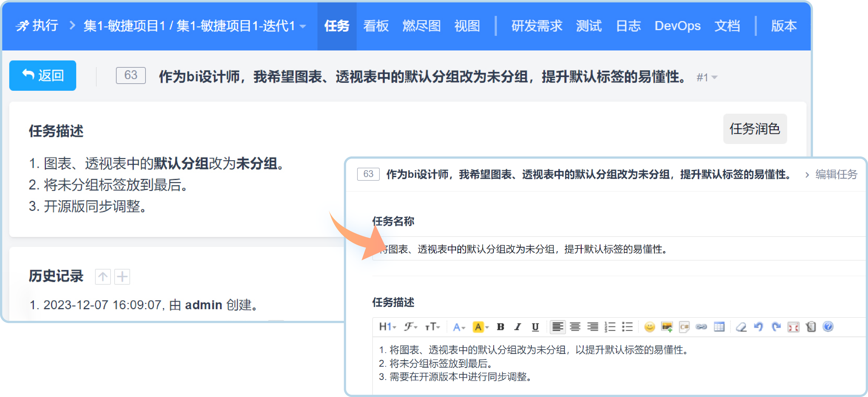Viewport: 868px width, 397px height.
Task: Click the hyperlink icon in the toolbar
Action: pyautogui.click(x=701, y=327)
